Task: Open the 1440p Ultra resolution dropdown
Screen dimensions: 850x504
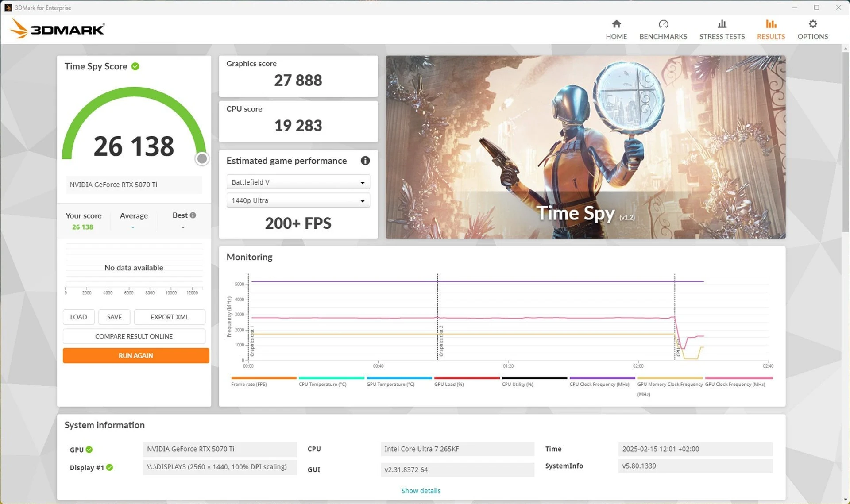Action: [x=298, y=200]
